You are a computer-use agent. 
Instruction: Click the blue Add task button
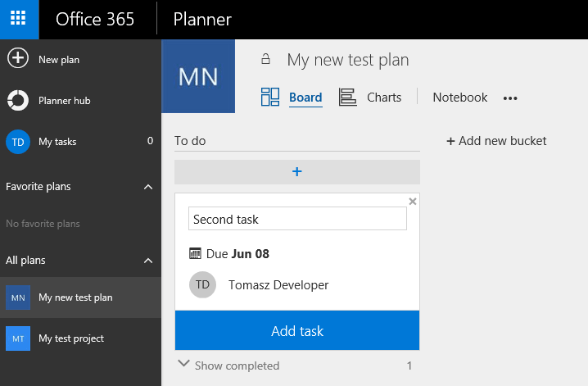(x=297, y=330)
